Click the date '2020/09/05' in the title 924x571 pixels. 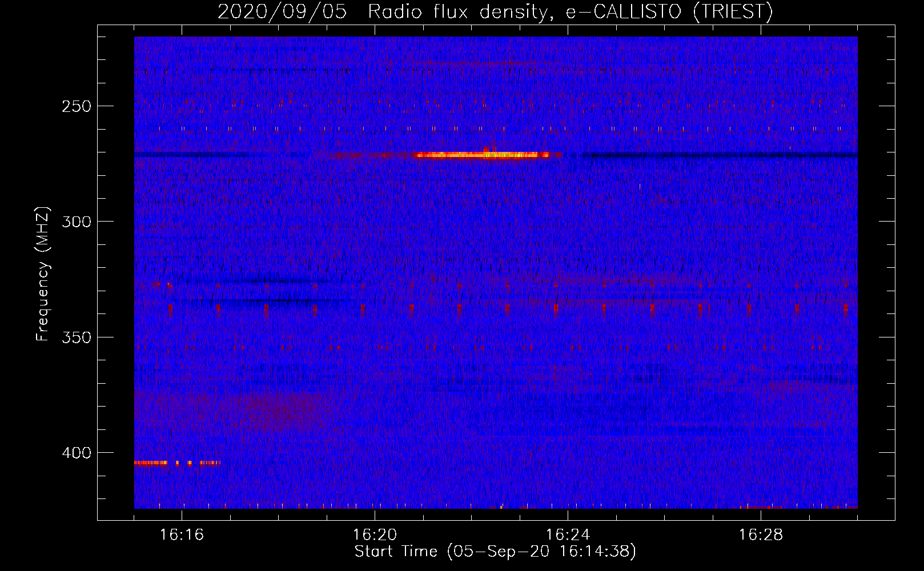tap(282, 11)
